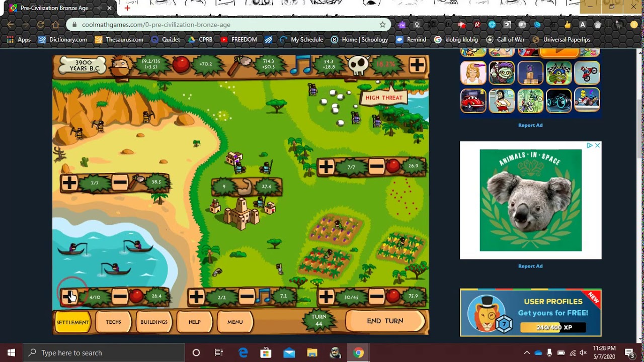The width and height of the screenshot is (644, 362).
Task: Launch Microsoft Edge from the taskbar
Action: (x=243, y=352)
